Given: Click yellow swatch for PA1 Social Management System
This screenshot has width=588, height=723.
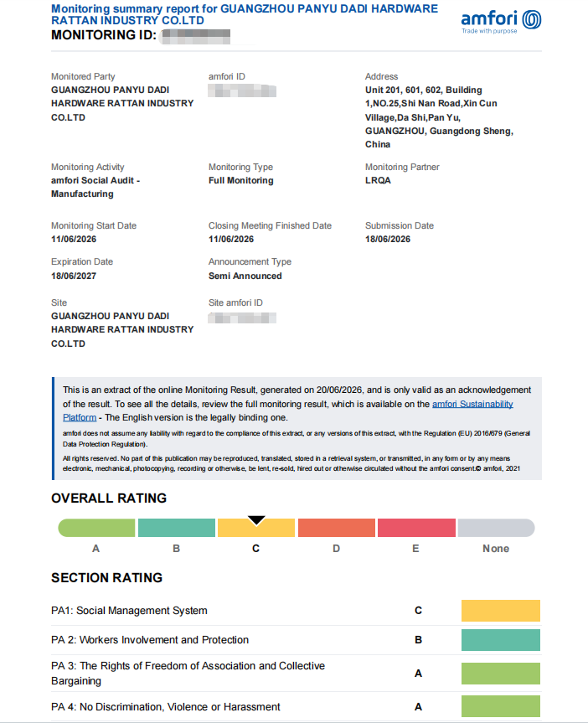Looking at the screenshot, I should pyautogui.click(x=500, y=611).
